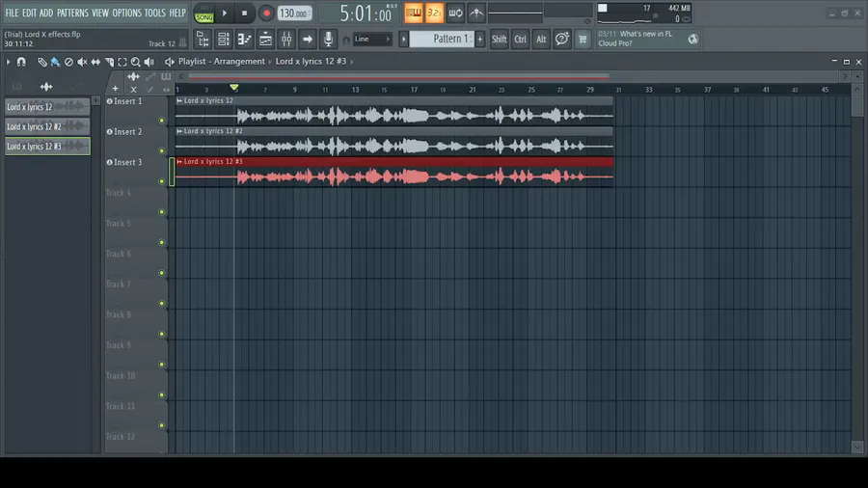The image size is (868, 488).
Task: Open the shopping cart store icon
Action: point(583,40)
